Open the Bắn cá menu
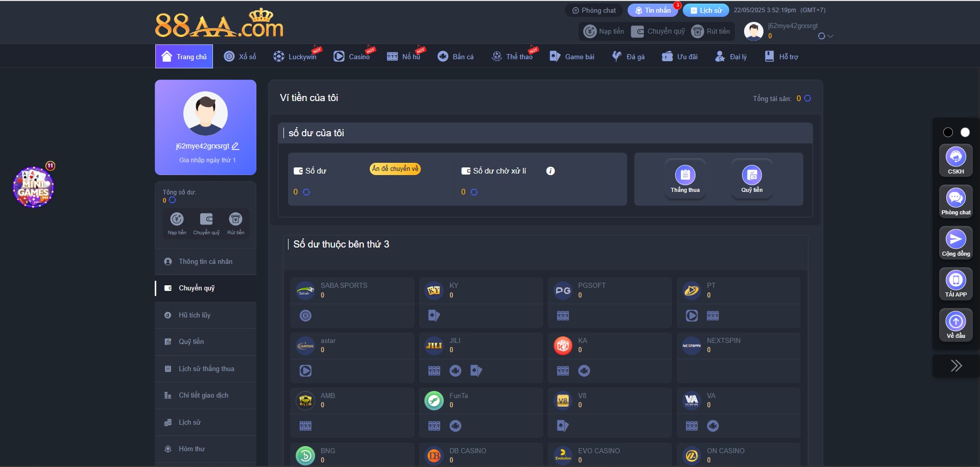Viewport: 980px width, 467px height. [x=456, y=57]
